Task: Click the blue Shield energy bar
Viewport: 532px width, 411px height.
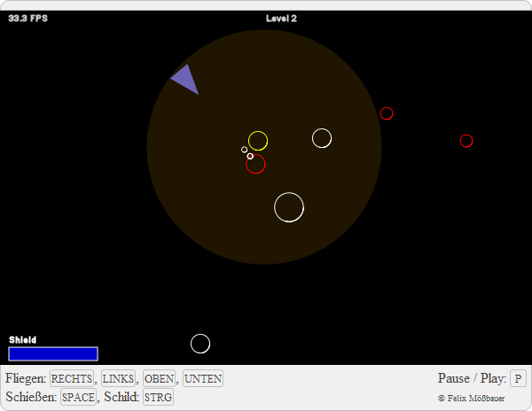Action: coord(53,353)
